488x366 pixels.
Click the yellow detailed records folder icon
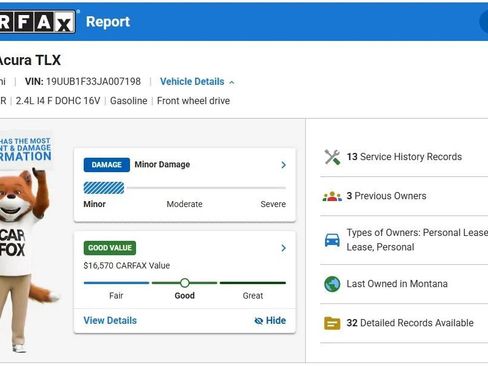[x=332, y=323]
